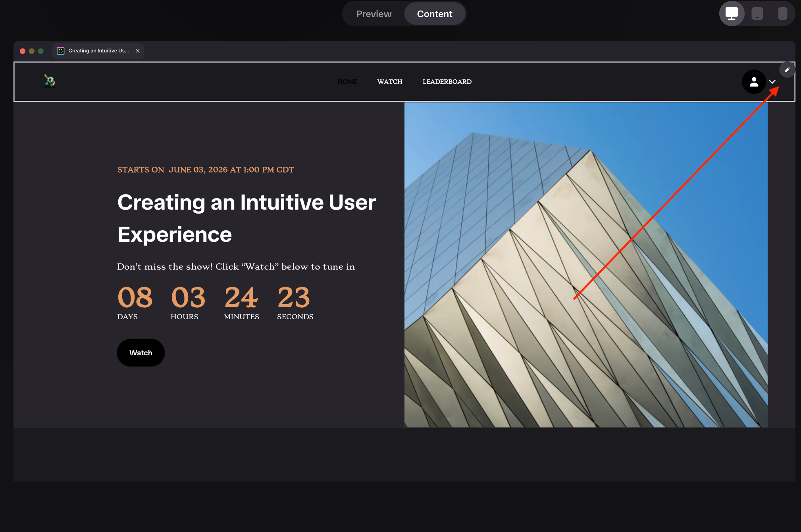
Task: Close the Creating an Intuitive Us... tab
Action: pos(137,51)
